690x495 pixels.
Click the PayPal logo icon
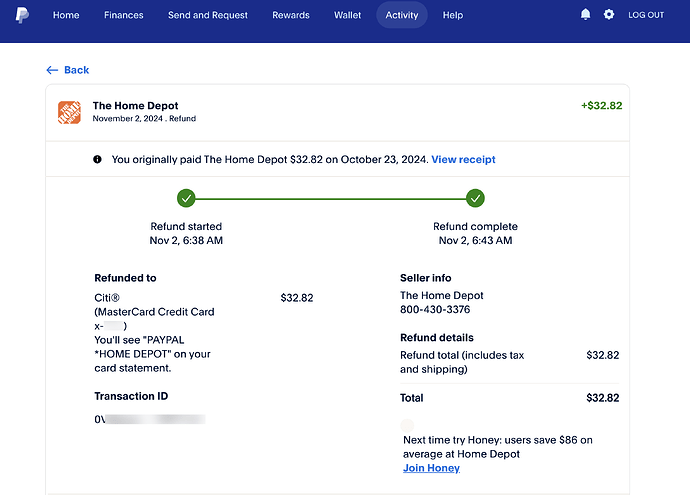[x=22, y=15]
